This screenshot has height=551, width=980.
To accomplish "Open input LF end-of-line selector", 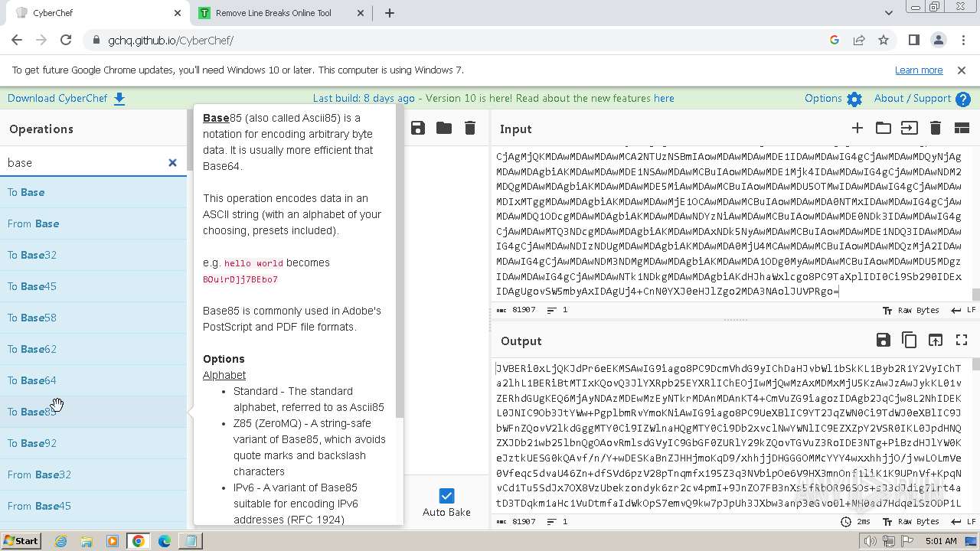I will [963, 310].
